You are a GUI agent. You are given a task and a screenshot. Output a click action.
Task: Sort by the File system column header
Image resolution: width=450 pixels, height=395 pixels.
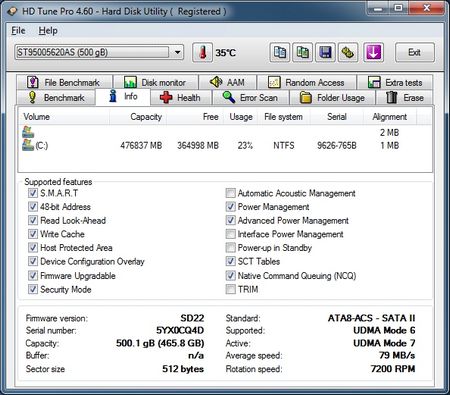pos(284,117)
